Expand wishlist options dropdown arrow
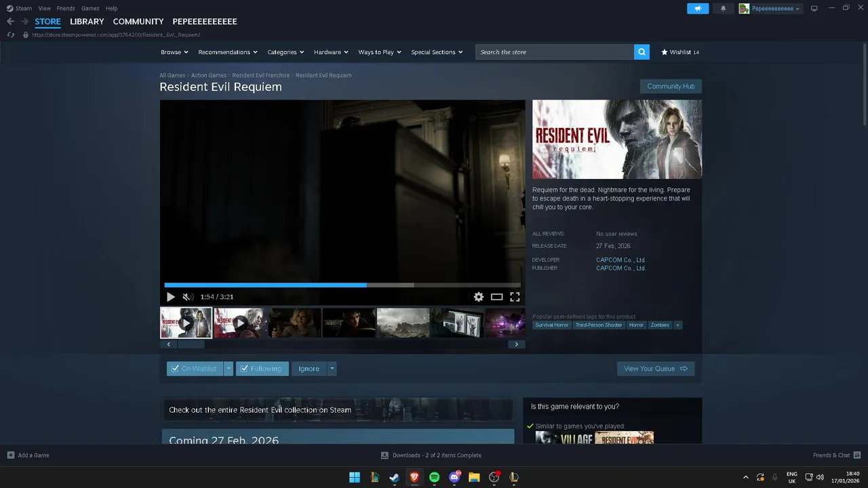The height and width of the screenshot is (488, 868). (x=229, y=369)
